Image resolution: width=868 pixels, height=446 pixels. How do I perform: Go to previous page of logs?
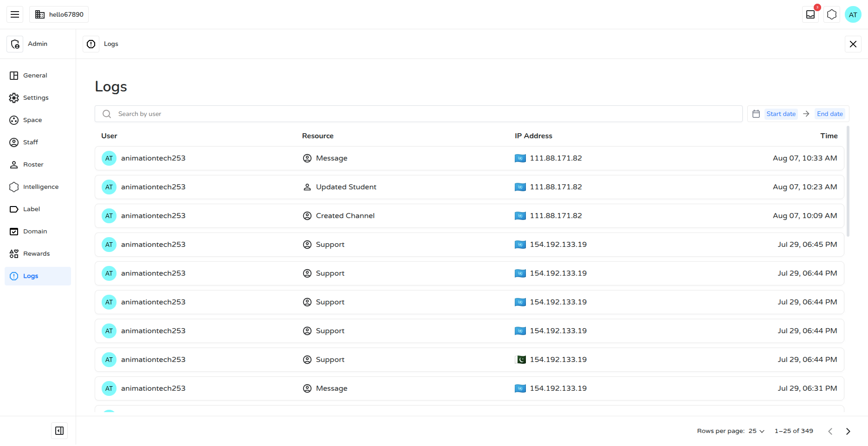[x=830, y=431]
